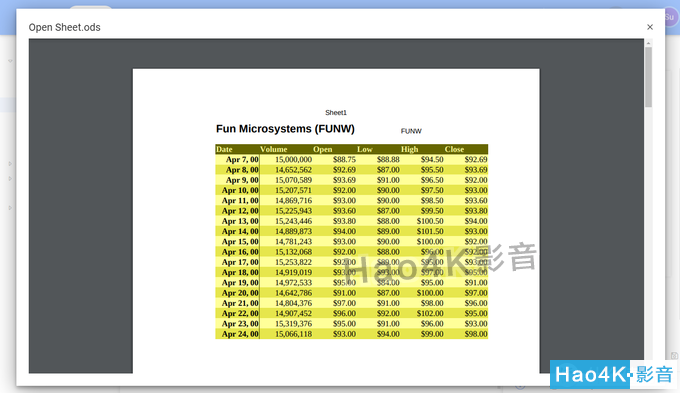Select the Fun Microsystems (FUNW) title

tap(285, 129)
